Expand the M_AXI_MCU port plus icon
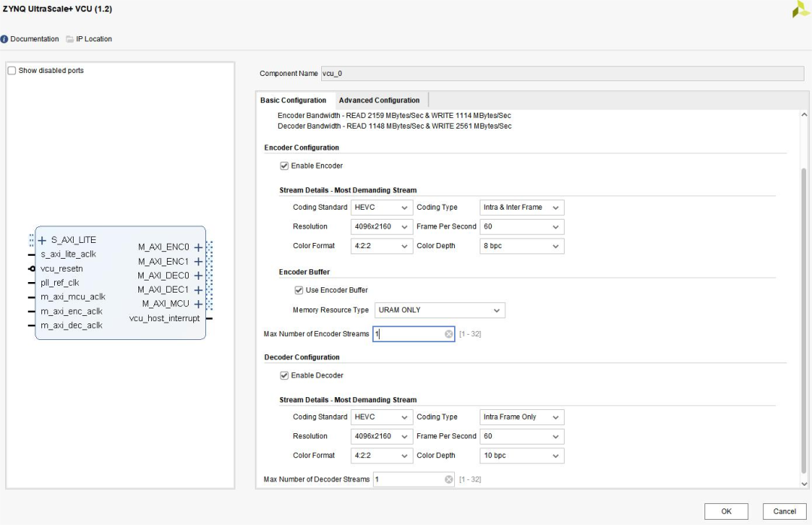Viewport: 812px width, 525px height. (198, 304)
